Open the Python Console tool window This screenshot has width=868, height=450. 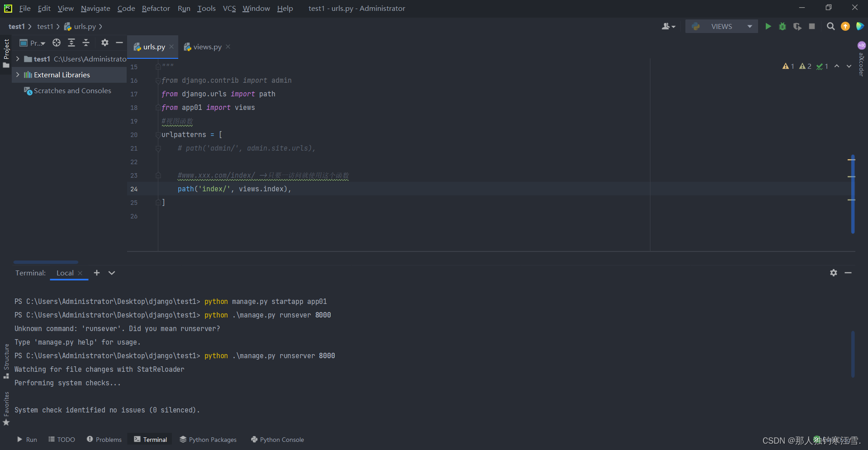(x=278, y=439)
